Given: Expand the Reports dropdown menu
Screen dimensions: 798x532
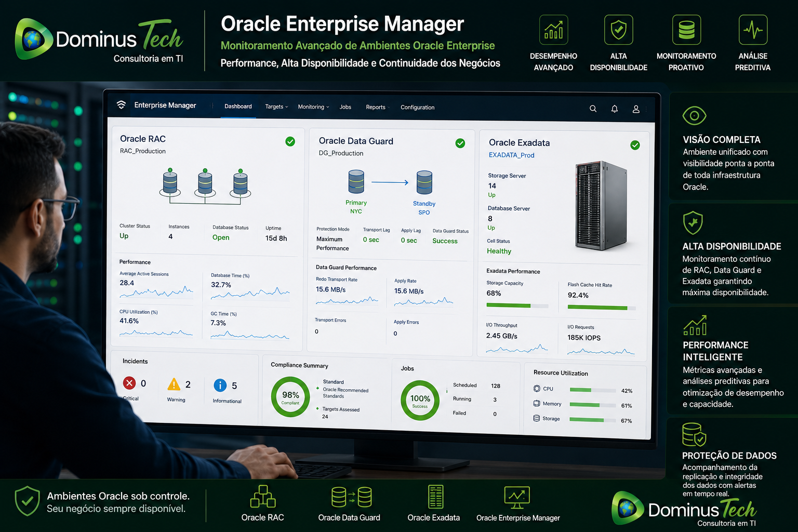Looking at the screenshot, I should (378, 107).
